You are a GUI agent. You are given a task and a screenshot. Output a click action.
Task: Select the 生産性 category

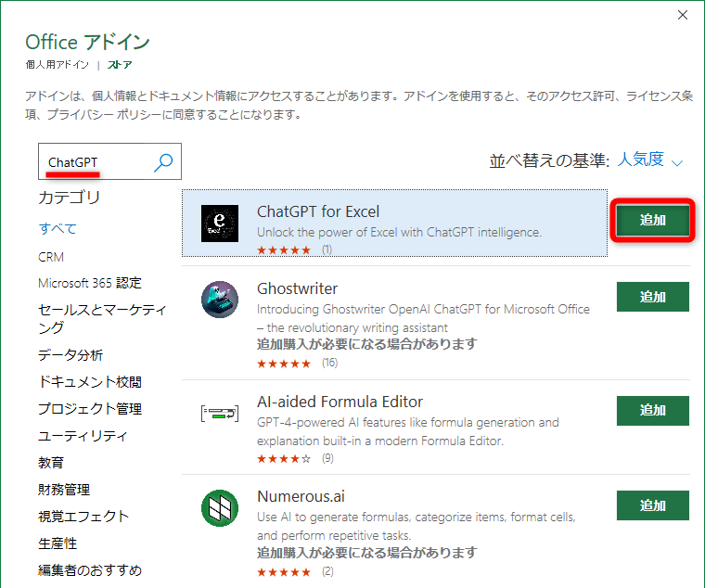[58, 543]
